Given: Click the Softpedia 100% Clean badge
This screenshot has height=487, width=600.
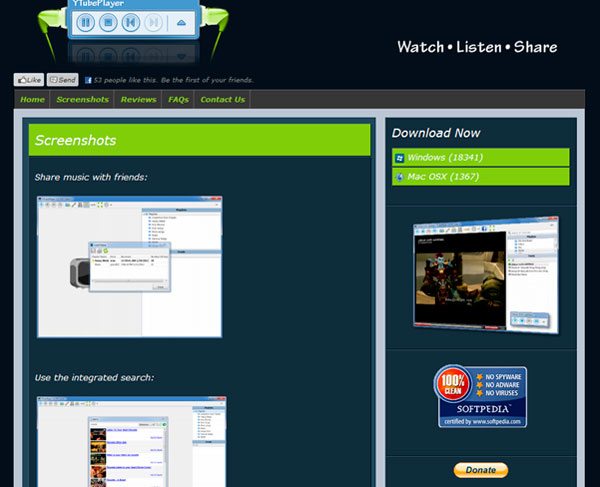Looking at the screenshot, I should [480, 396].
